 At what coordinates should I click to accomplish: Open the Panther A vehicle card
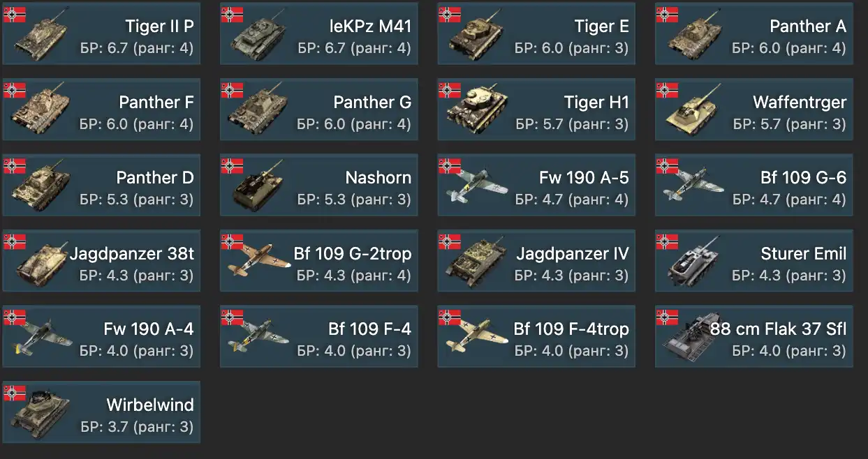pyautogui.click(x=754, y=34)
